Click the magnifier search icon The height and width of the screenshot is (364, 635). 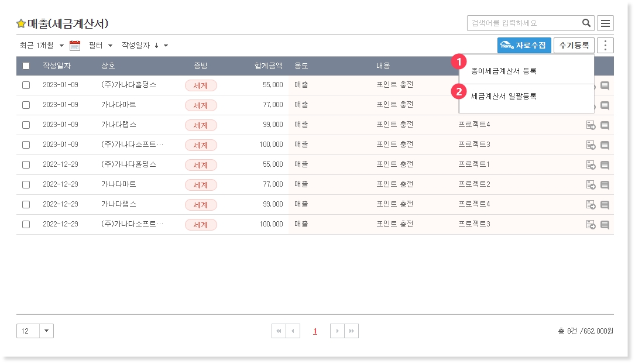[586, 23]
